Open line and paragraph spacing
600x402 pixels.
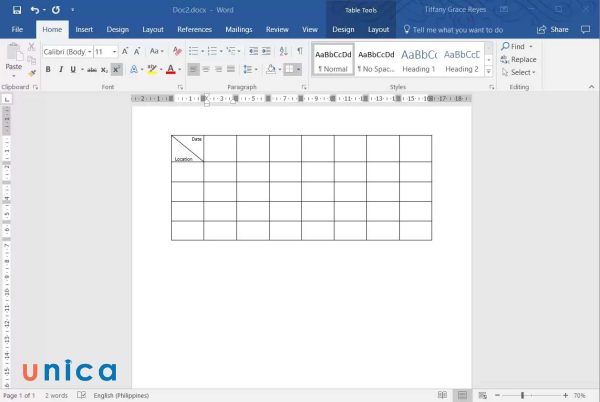(248, 69)
